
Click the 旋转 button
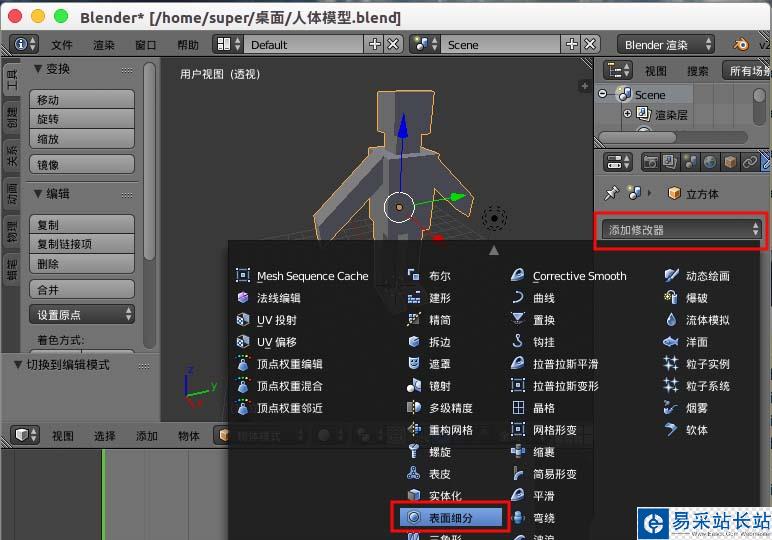tap(82, 119)
